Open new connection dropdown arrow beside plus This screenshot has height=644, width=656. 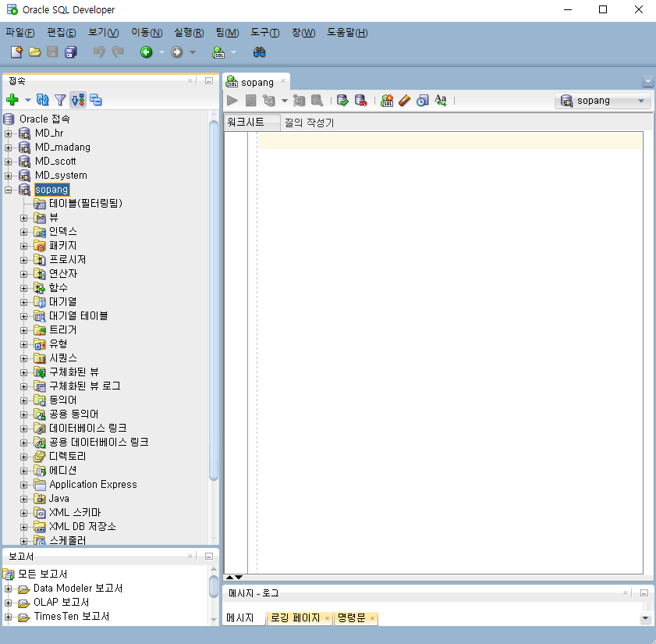pyautogui.click(x=28, y=100)
